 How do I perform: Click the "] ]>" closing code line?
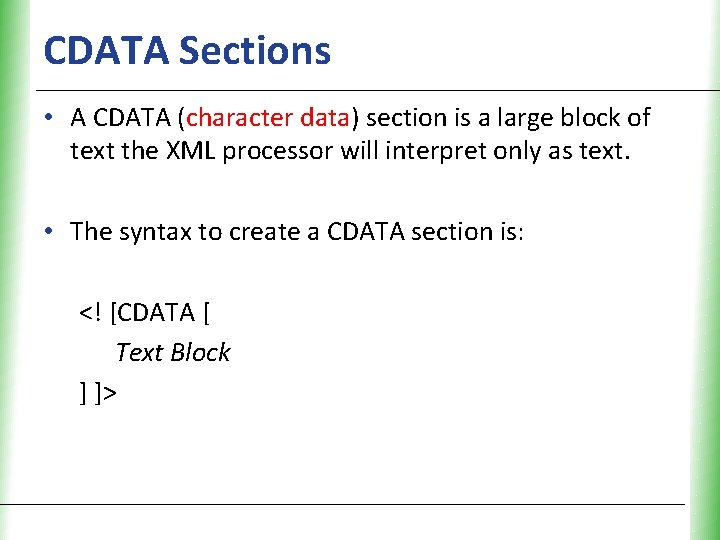[x=98, y=393]
